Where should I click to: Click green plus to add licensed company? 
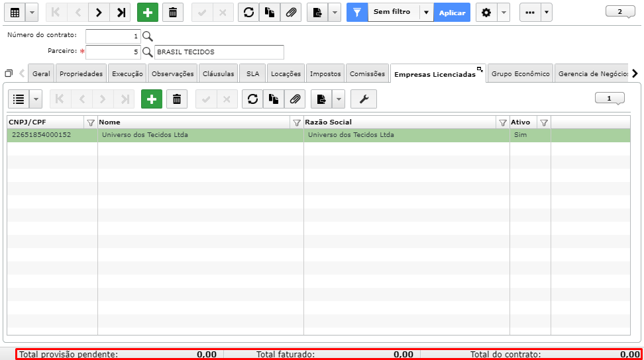point(152,99)
